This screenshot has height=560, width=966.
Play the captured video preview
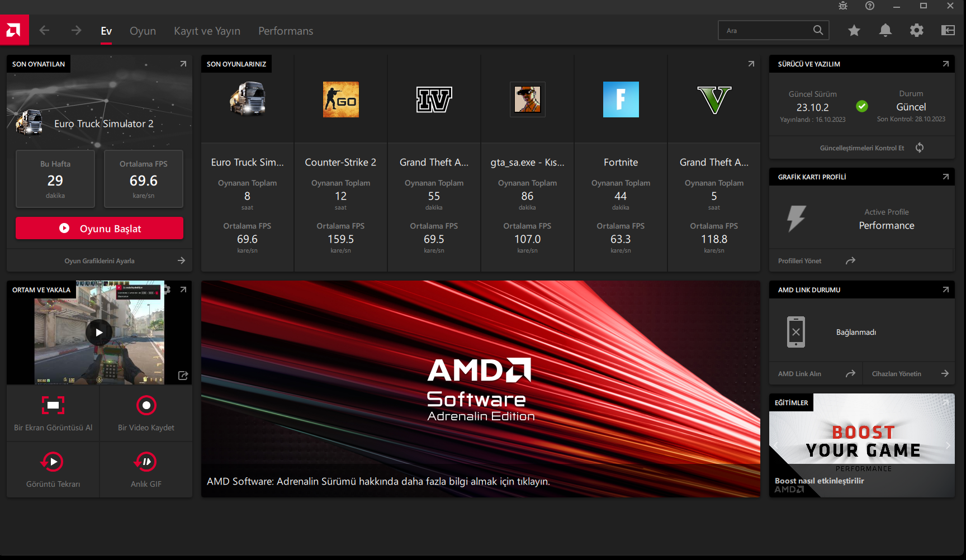[99, 333]
